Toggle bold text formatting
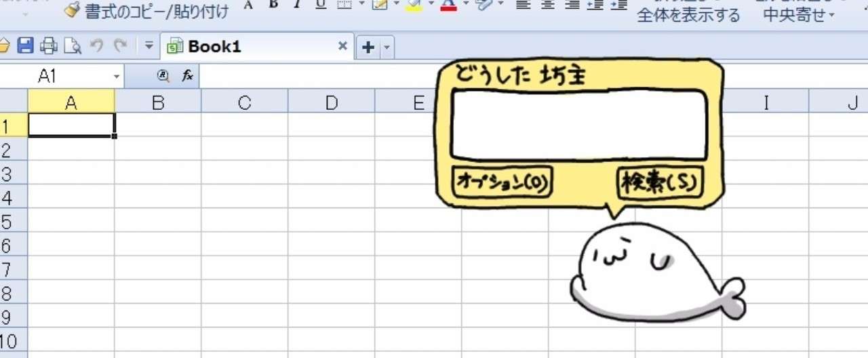868x358 pixels. pos(273,4)
